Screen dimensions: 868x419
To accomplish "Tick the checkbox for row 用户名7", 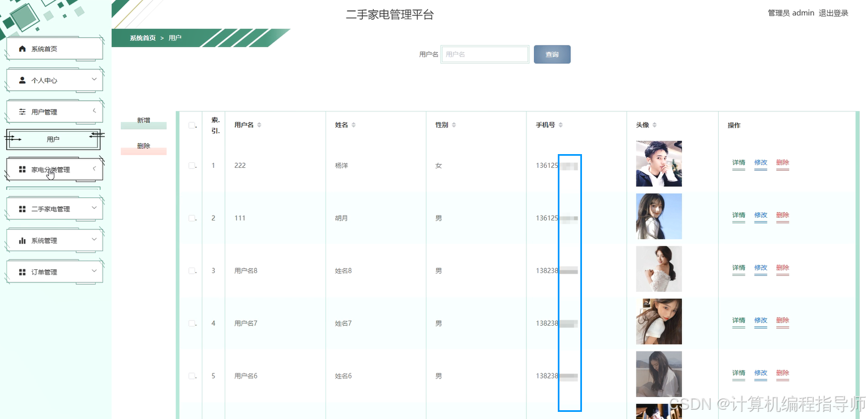I will point(192,323).
